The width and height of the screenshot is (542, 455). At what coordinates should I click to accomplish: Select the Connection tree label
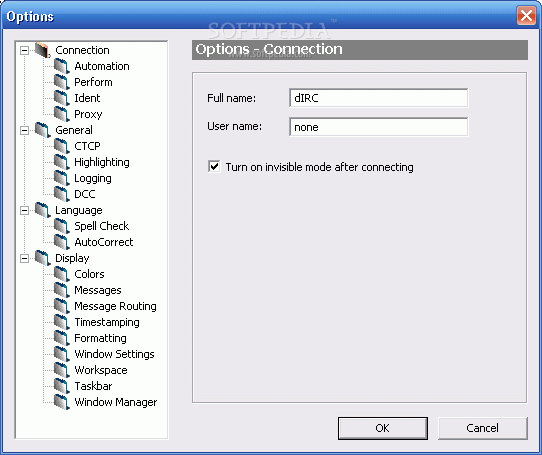82,50
